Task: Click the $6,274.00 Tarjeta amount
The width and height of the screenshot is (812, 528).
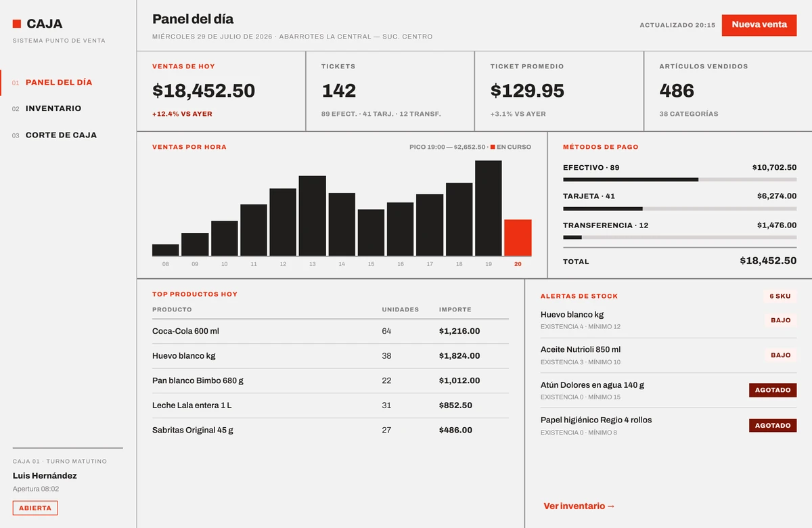Action: click(777, 196)
